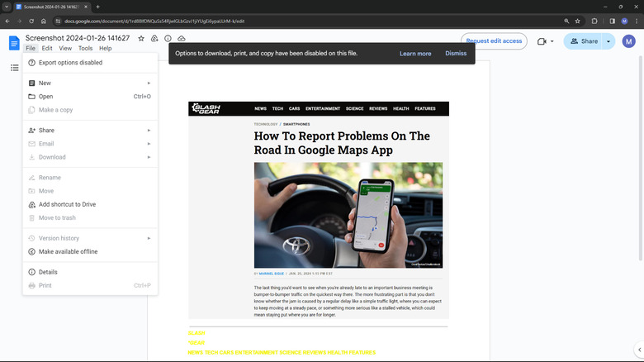The image size is (644, 362).
Task: Open the Tools menu
Action: pyautogui.click(x=85, y=49)
